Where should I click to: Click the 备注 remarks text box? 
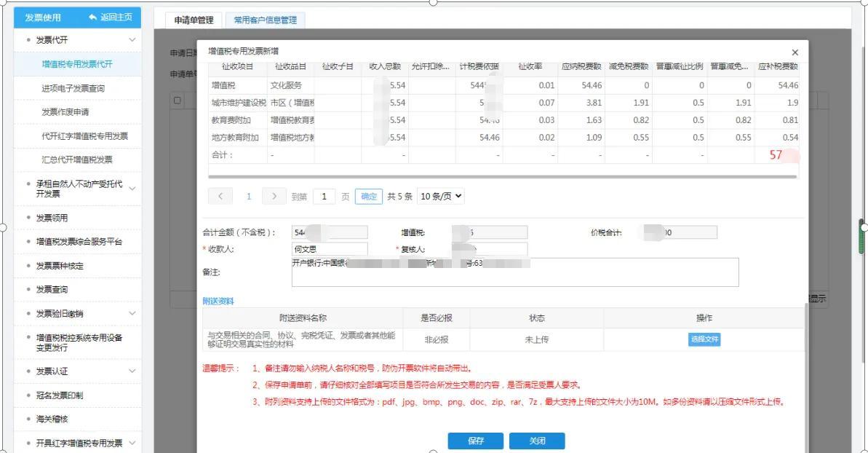tap(514, 272)
